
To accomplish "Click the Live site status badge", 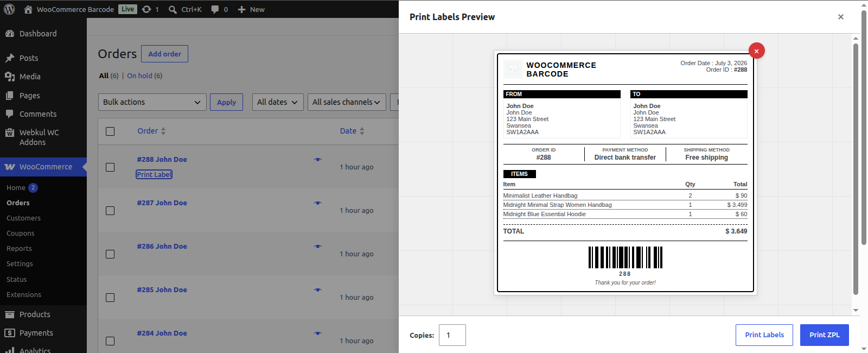I will [128, 9].
